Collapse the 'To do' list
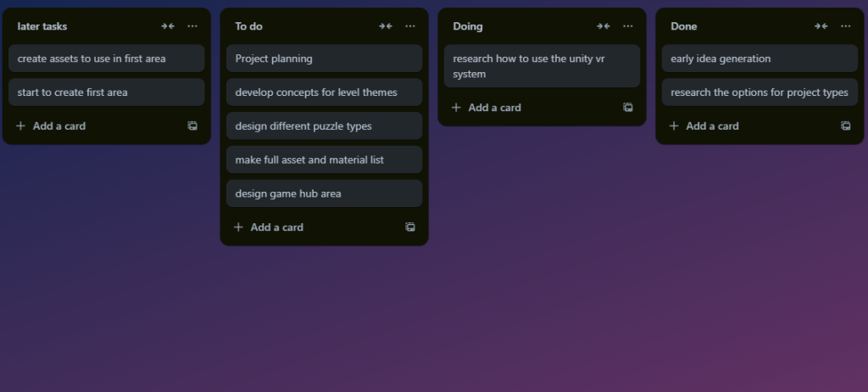The image size is (868, 392). (386, 26)
